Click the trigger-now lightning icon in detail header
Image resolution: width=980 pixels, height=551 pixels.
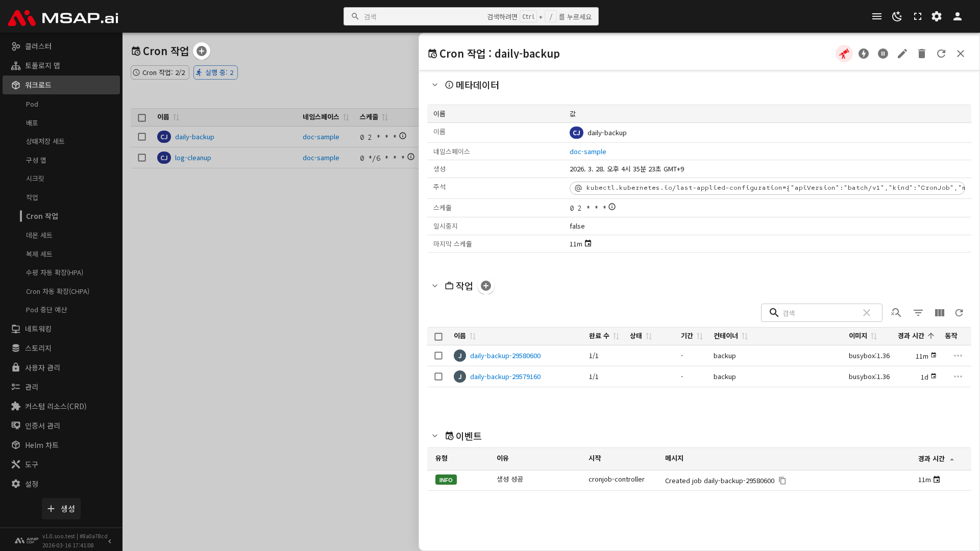pos(864,54)
